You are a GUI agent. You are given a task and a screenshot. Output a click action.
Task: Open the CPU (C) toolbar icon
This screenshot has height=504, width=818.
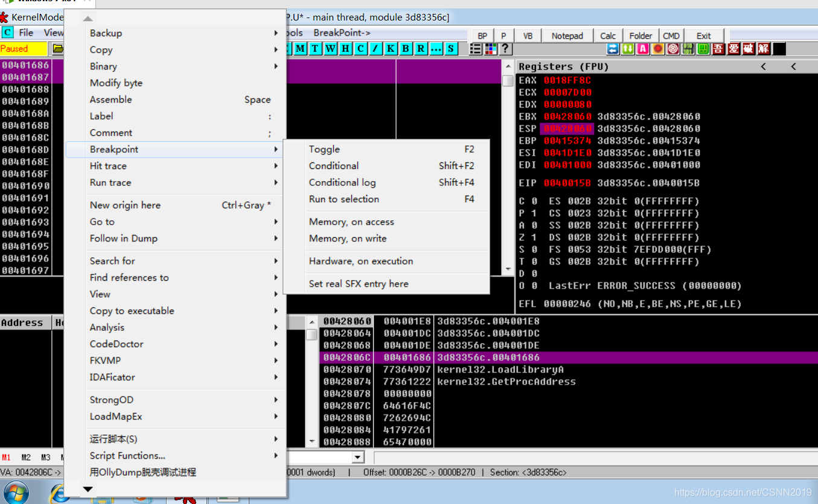pos(360,49)
